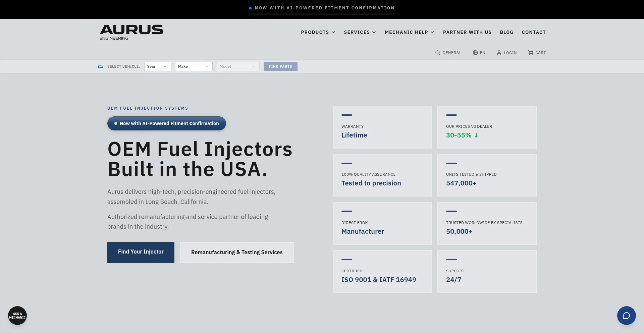
Task: Open the Partner With Us page
Action: pos(467,32)
